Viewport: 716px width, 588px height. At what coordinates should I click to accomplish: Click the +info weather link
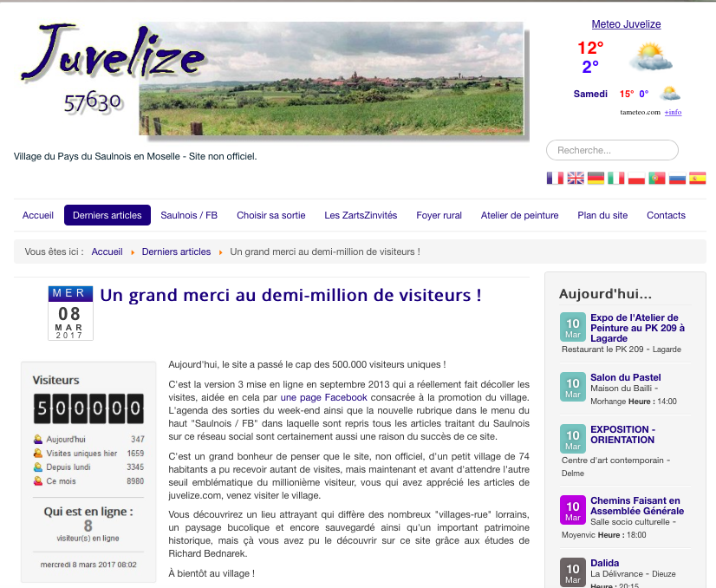673,112
